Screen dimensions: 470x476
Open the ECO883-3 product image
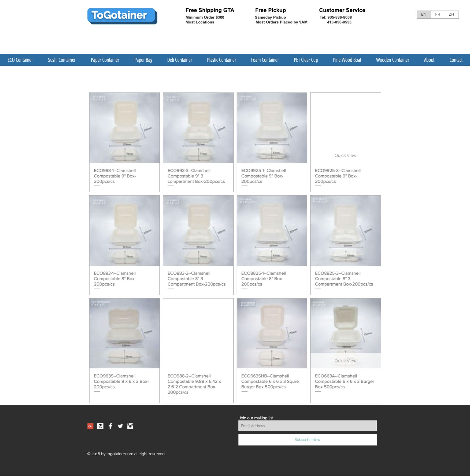click(x=198, y=230)
